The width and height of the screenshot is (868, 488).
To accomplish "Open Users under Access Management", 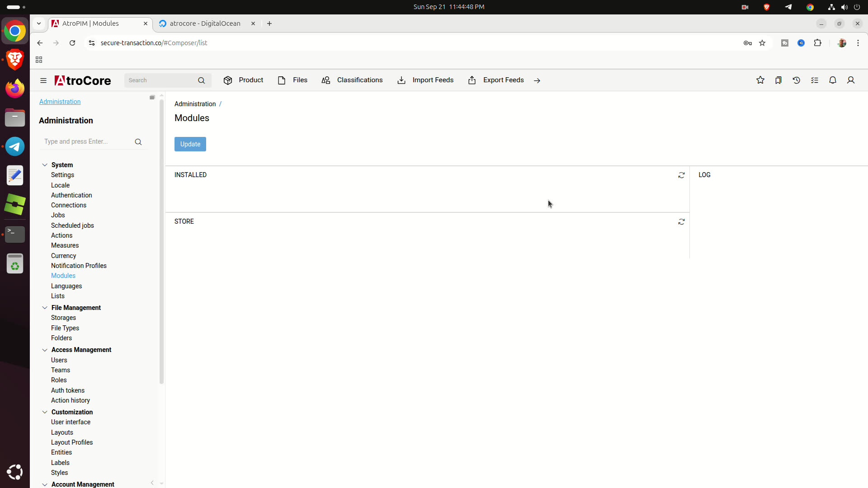I will point(59,360).
